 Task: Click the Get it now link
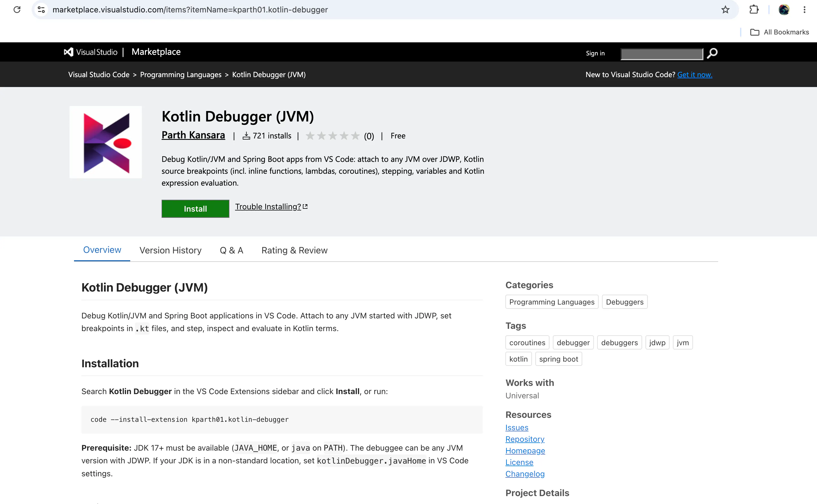695,75
